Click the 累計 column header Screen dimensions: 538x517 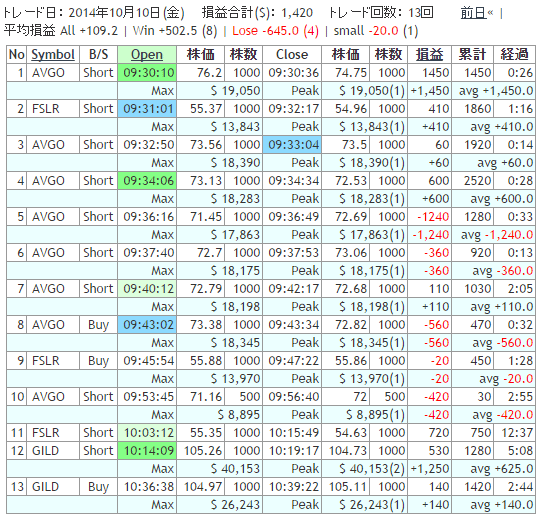tap(473, 55)
